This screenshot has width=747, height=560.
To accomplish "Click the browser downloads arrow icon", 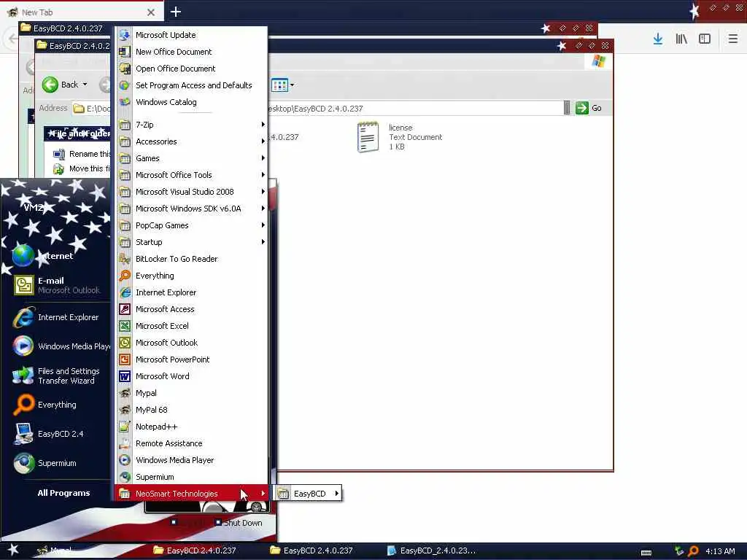I will pos(657,39).
